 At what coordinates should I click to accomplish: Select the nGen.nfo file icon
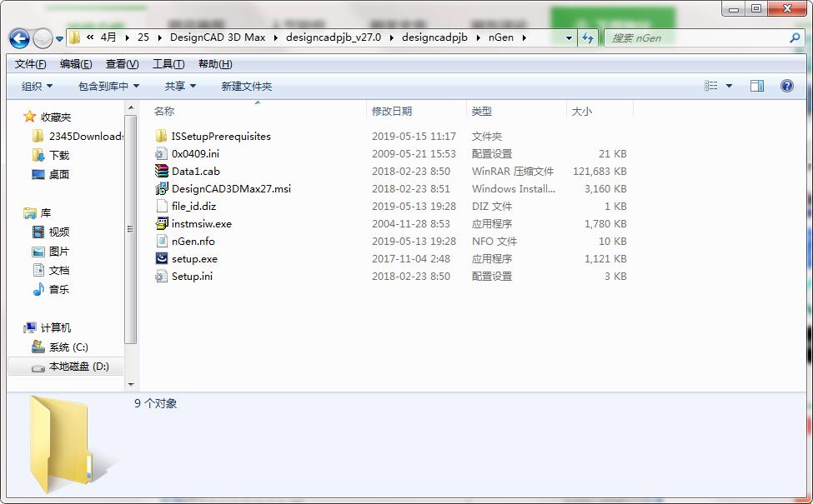(161, 242)
